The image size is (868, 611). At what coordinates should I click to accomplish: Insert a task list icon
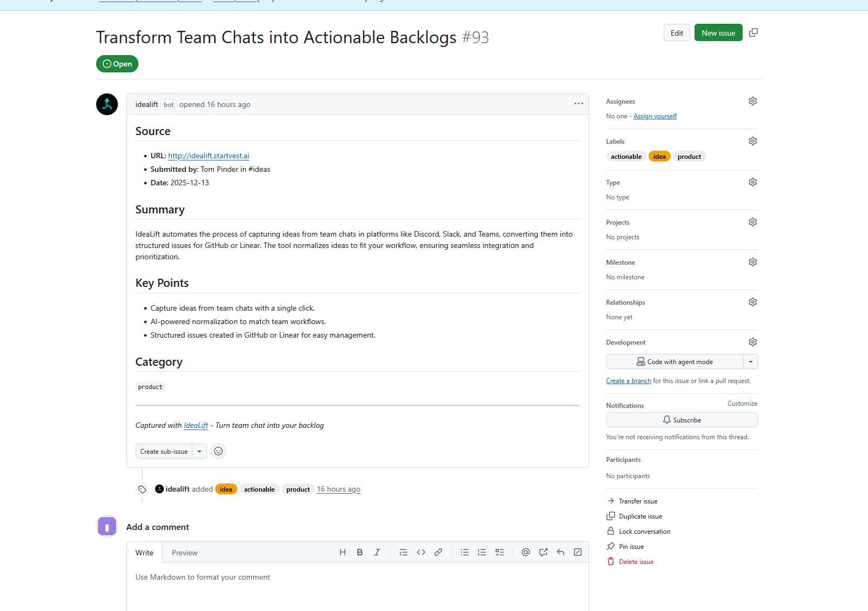click(x=499, y=552)
